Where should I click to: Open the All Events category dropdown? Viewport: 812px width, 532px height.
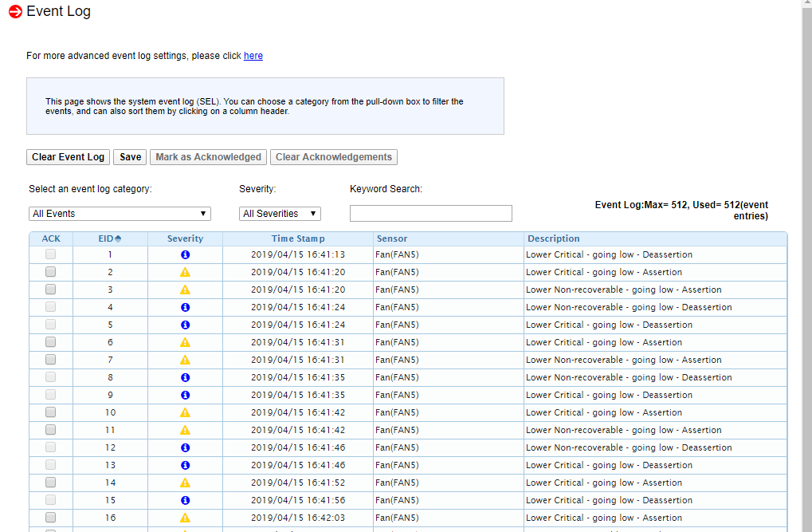(x=120, y=214)
